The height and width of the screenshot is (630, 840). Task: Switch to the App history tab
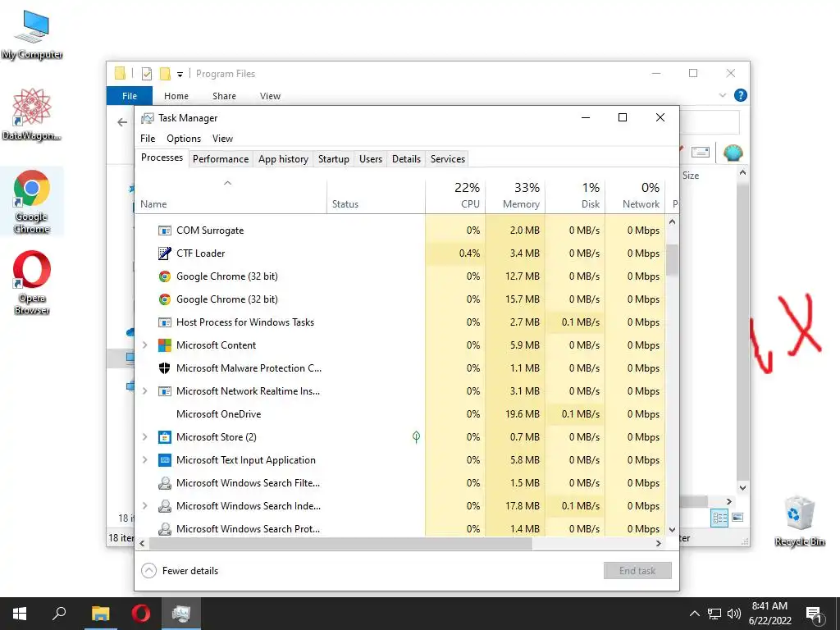283,159
